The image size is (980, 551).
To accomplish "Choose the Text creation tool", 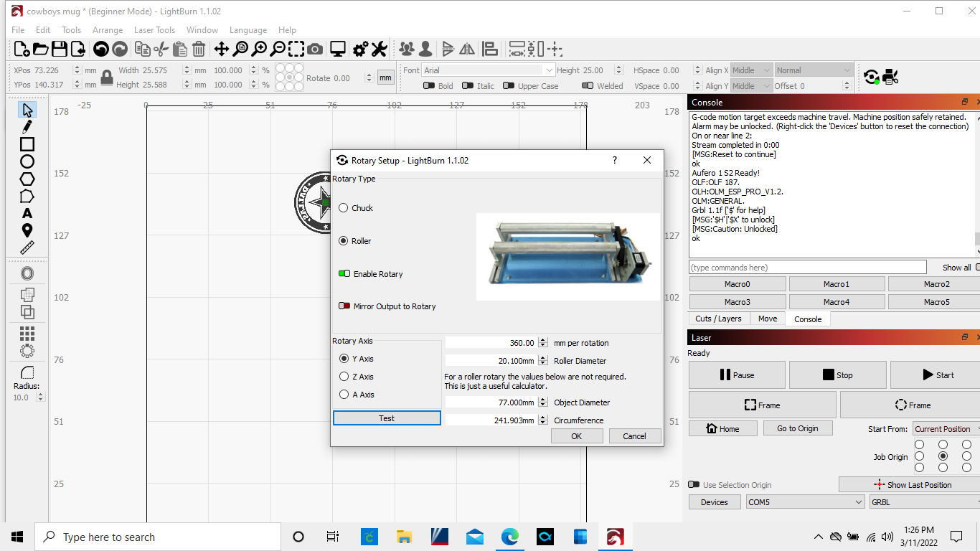I will click(27, 213).
